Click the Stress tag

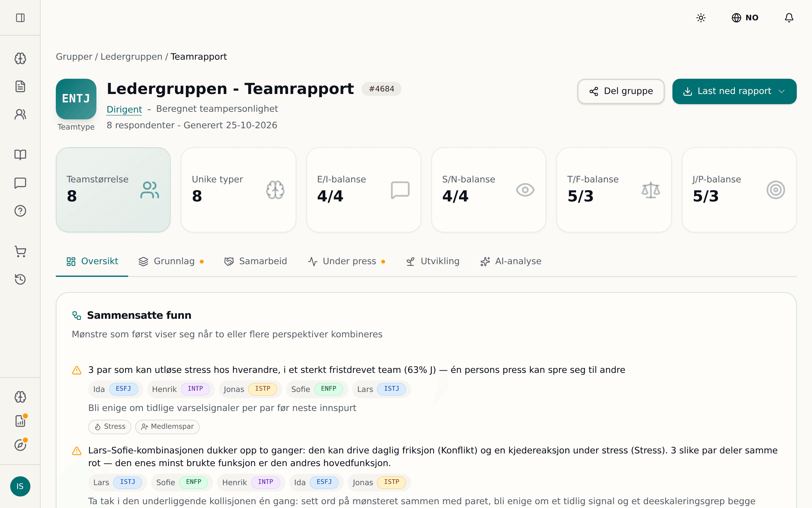[110, 427]
